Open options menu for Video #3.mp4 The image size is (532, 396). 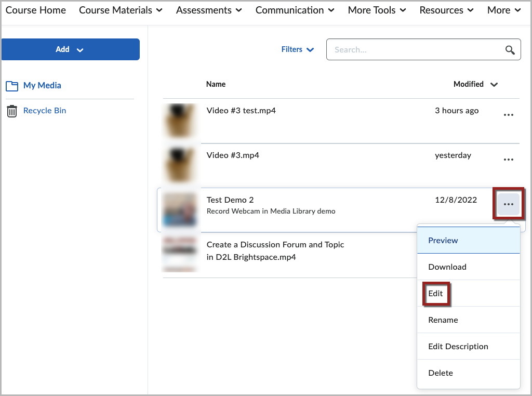508,160
